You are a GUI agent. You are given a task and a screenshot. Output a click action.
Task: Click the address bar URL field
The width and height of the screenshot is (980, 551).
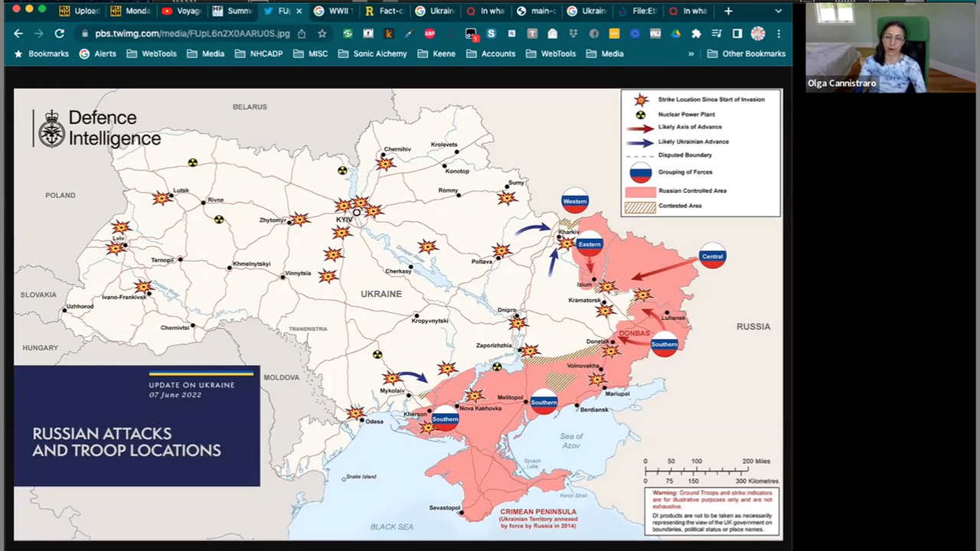[x=191, y=34]
